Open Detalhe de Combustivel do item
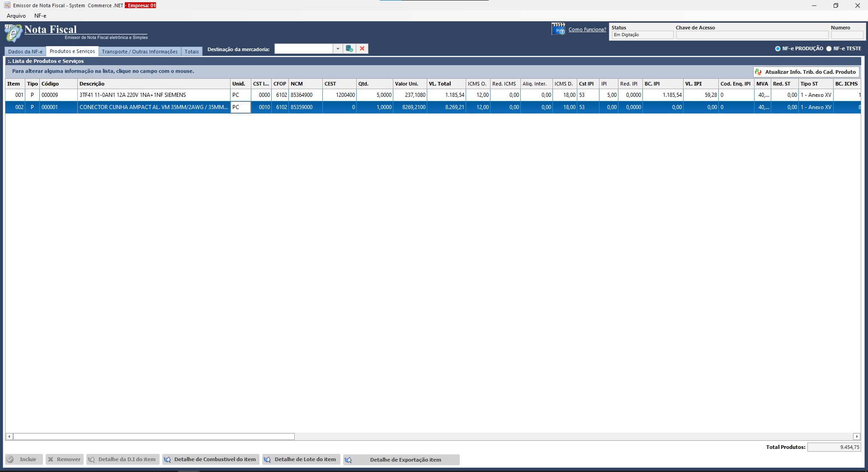 coord(211,459)
